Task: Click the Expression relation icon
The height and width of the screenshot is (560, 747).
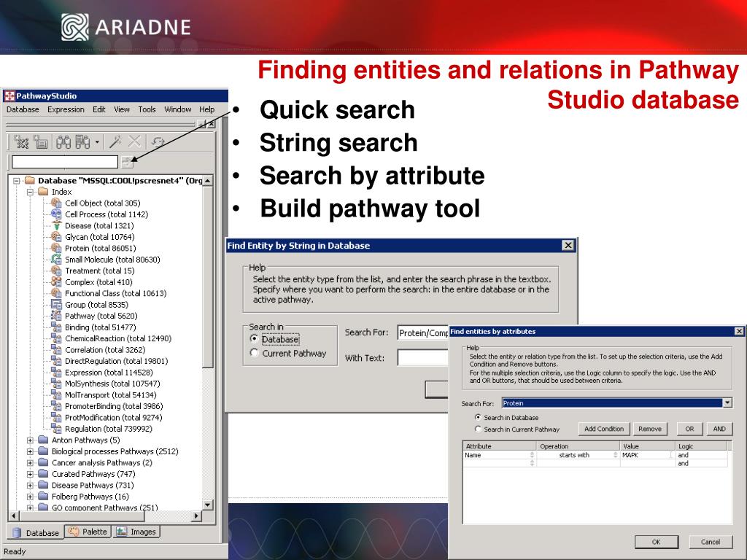Action: (56, 373)
